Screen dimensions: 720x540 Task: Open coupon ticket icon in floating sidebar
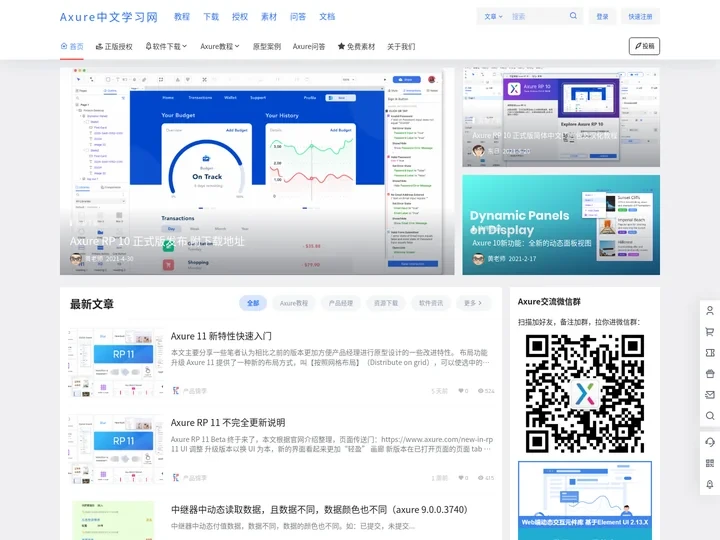point(710,353)
